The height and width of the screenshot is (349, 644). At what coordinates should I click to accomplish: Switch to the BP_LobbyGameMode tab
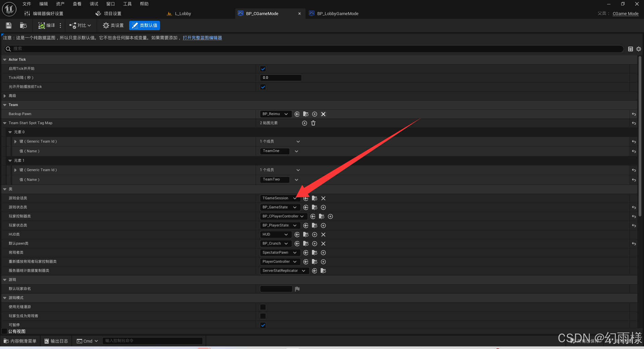click(x=337, y=14)
